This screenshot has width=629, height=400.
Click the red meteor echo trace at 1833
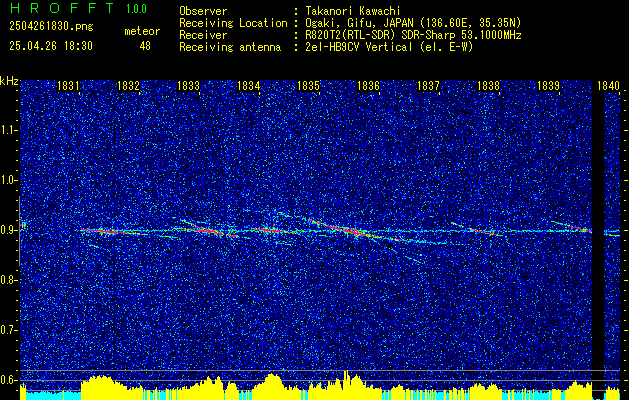(209, 231)
